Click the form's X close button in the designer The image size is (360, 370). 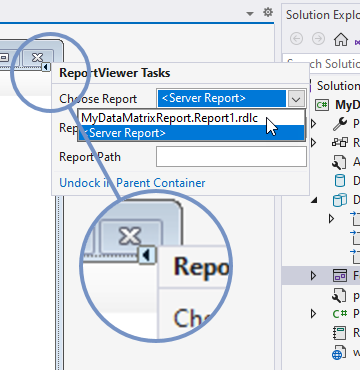tap(37, 57)
